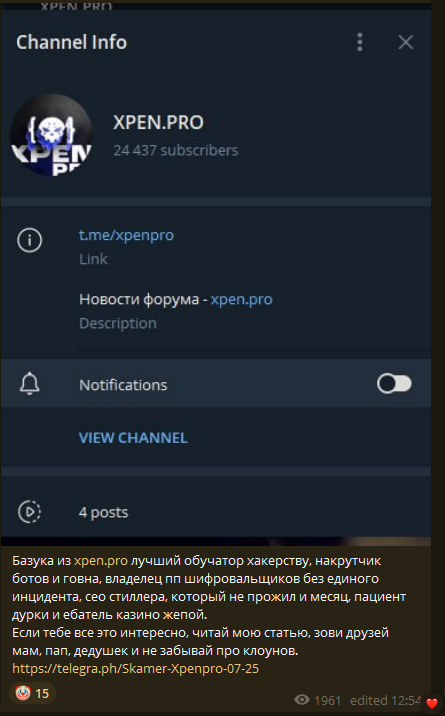Open the telegra.ph Skamer-Xpenpro article link
Screen dimensions: 445x716
[x=136, y=669]
